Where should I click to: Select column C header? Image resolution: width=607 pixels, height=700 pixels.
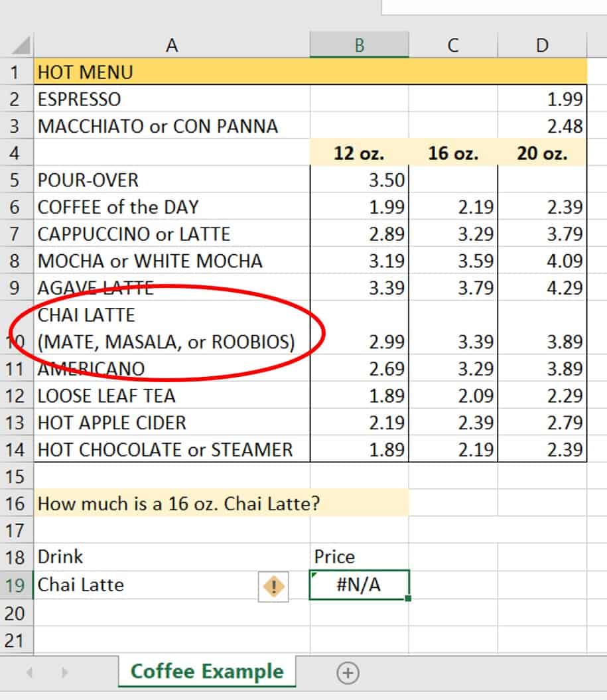tap(453, 45)
